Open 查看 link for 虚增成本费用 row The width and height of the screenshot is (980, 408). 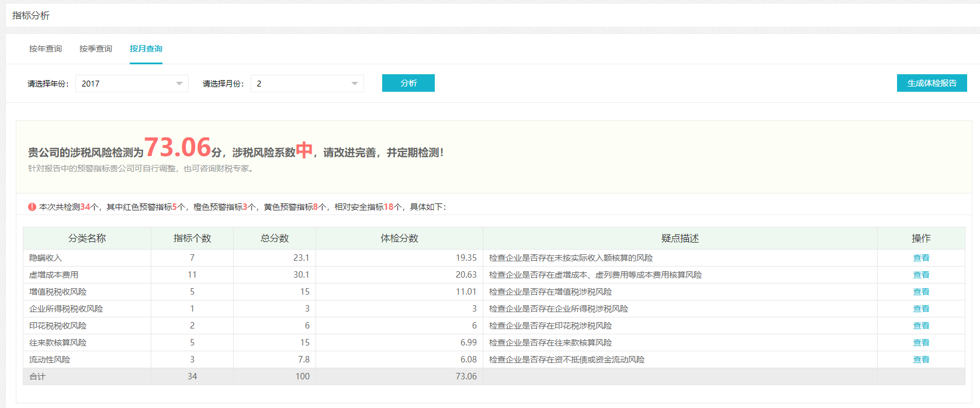click(921, 275)
